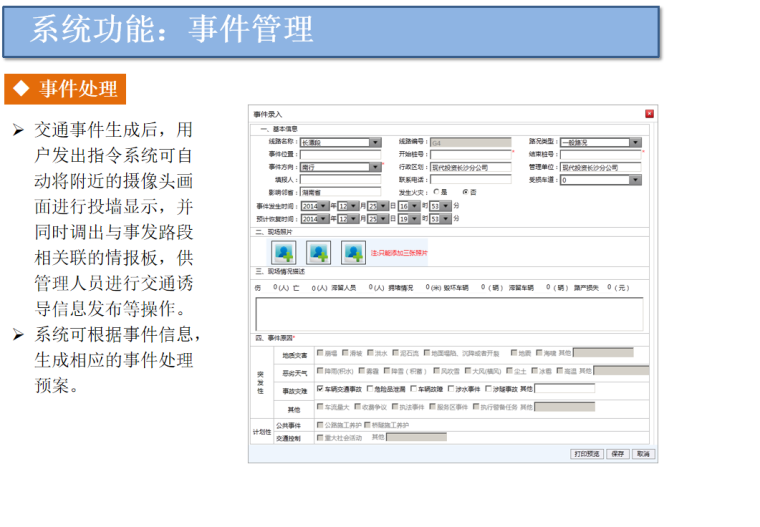Open the 事件方向 dropdown
The width and height of the screenshot is (760, 527).
376,168
